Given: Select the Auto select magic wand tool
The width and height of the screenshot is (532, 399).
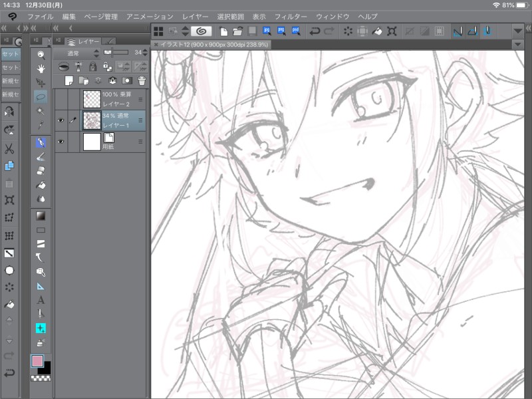Looking at the screenshot, I should point(41,111).
